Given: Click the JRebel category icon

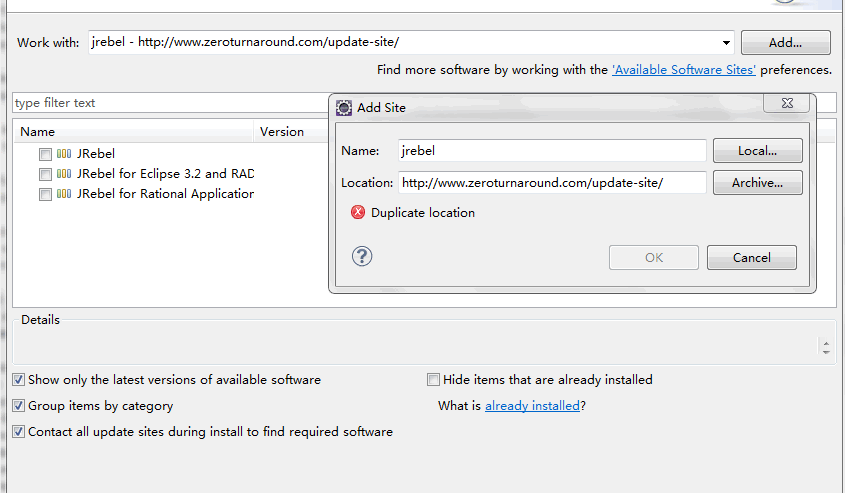Looking at the screenshot, I should [x=64, y=154].
